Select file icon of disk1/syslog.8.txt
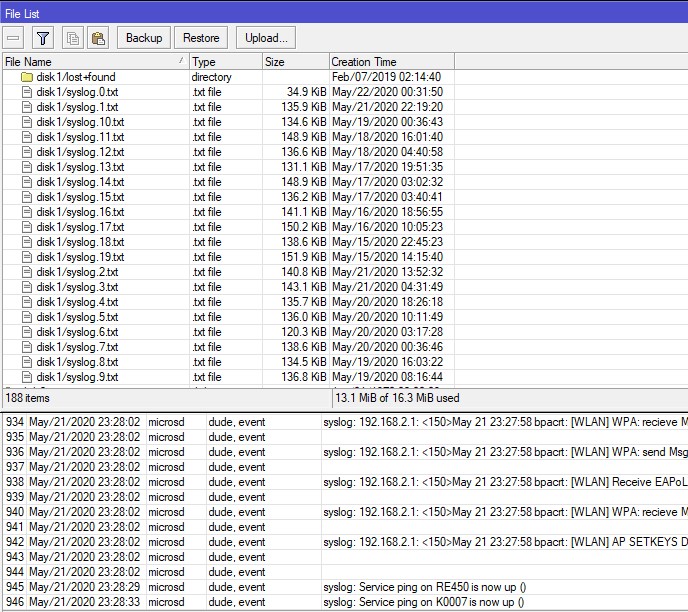The width and height of the screenshot is (688, 612). pos(27,362)
